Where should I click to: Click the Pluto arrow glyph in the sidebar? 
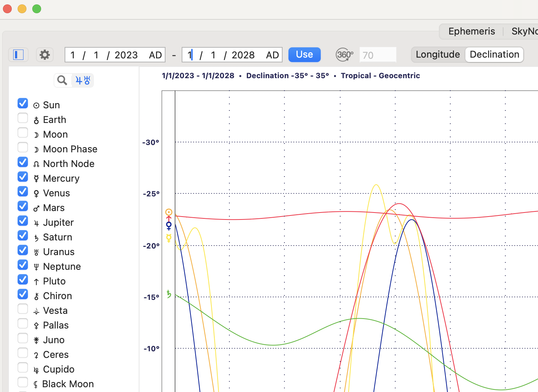coord(36,281)
